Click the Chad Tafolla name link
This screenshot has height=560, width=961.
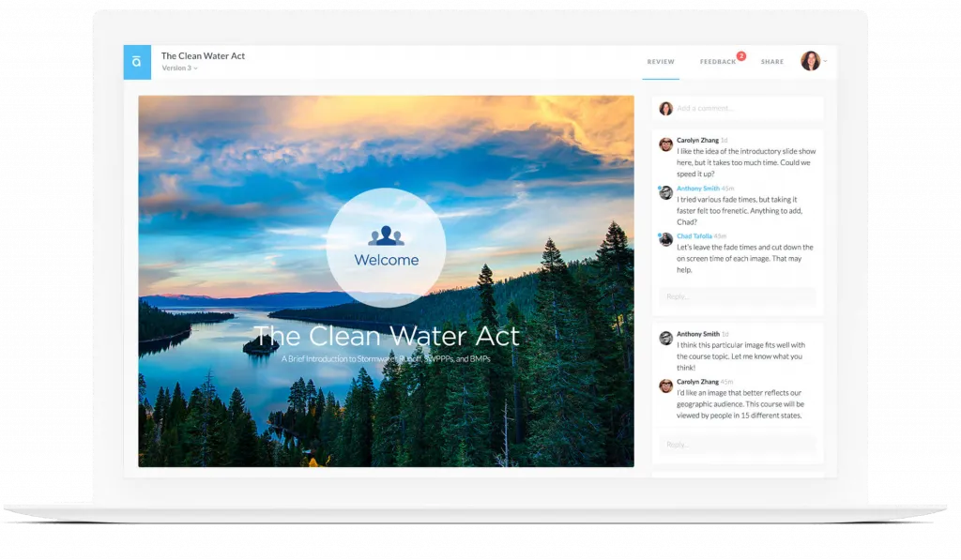(694, 236)
